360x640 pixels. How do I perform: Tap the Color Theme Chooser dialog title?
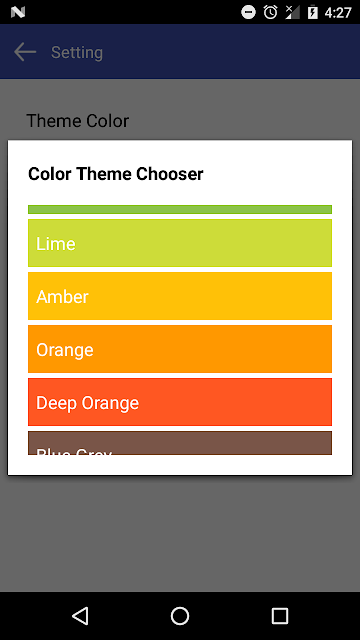coord(116,174)
